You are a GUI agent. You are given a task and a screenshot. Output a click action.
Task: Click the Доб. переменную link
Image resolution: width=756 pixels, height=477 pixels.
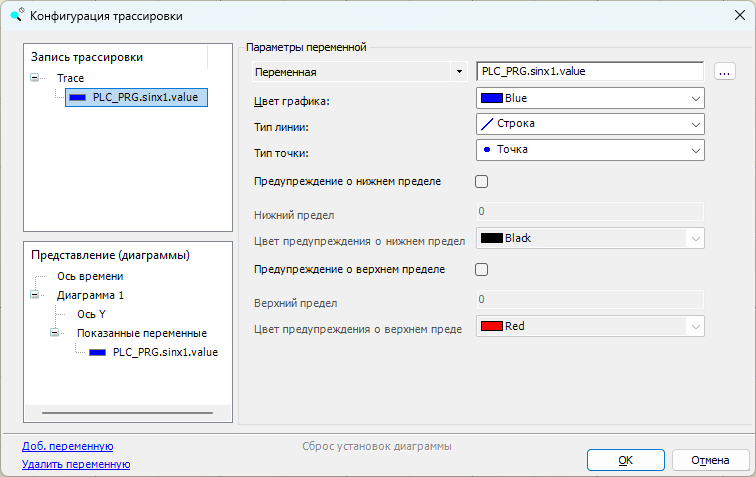(x=67, y=446)
